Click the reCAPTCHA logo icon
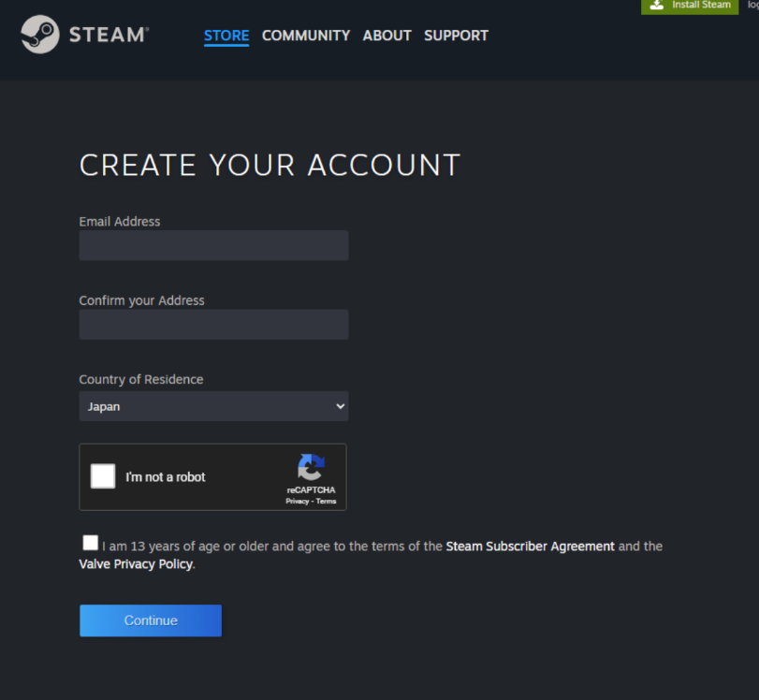Image resolution: width=759 pixels, height=700 pixels. pos(311,467)
